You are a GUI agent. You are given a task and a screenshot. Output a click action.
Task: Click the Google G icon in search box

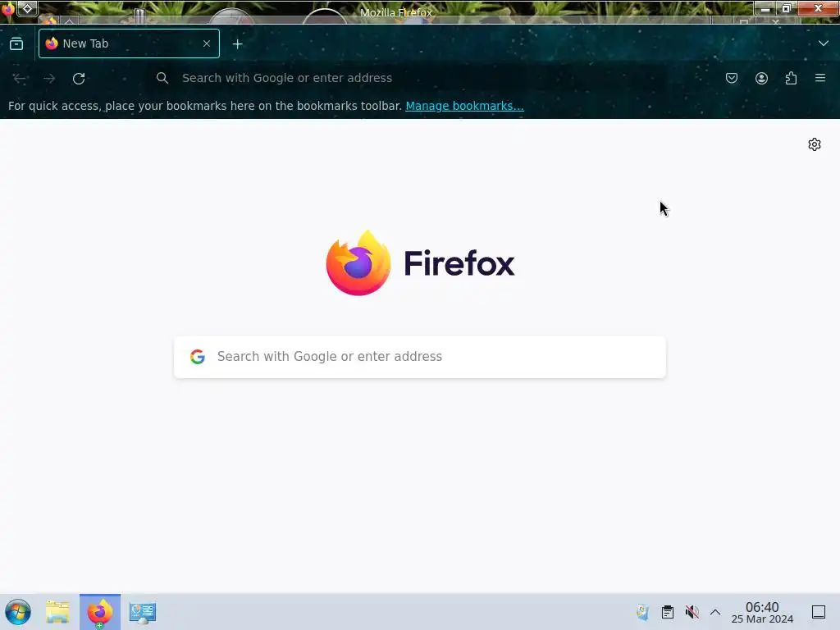198,357
